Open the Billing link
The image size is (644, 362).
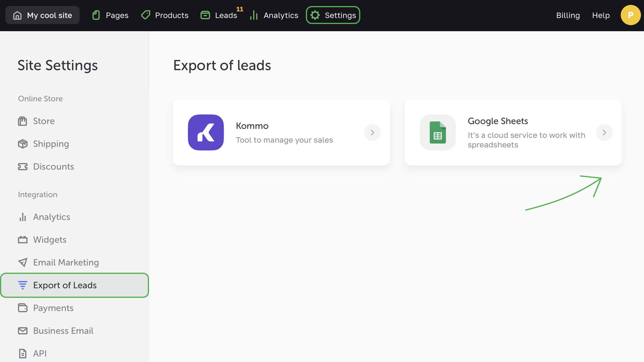[x=568, y=15]
